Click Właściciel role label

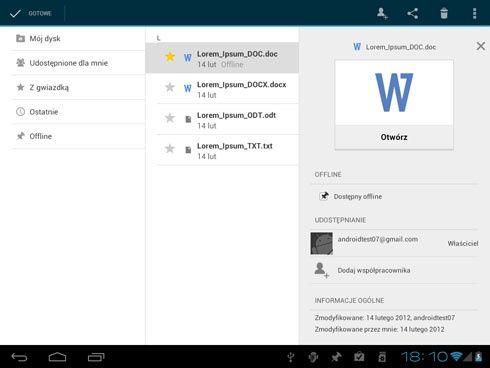coord(463,244)
